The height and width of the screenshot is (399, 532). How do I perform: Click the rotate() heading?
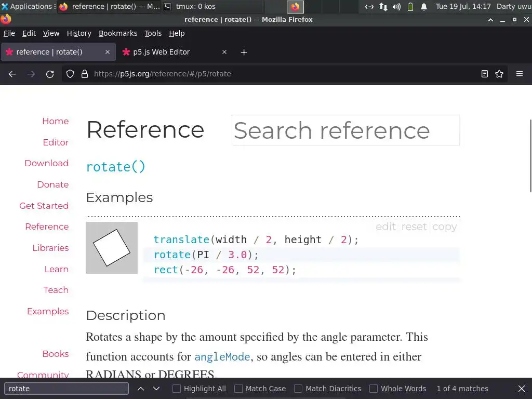(x=116, y=167)
